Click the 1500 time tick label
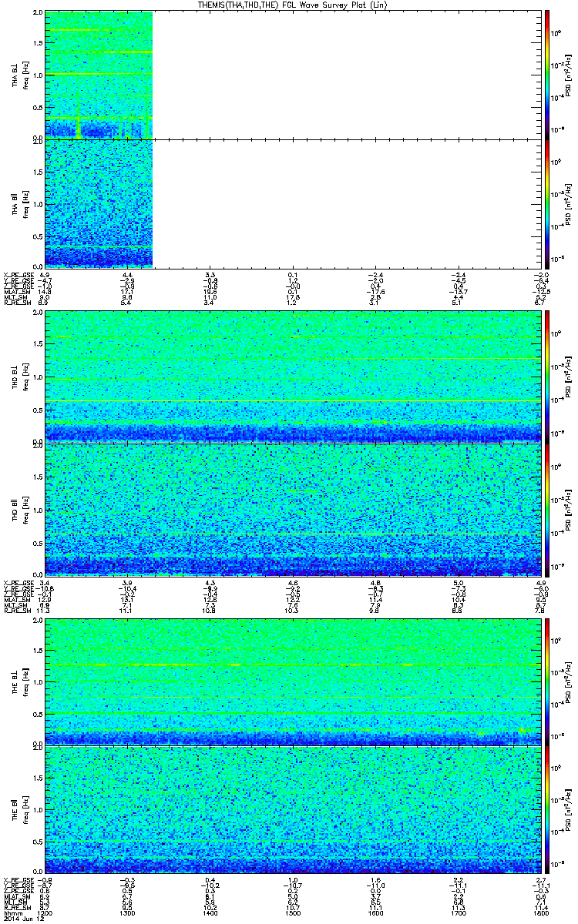 292,912
